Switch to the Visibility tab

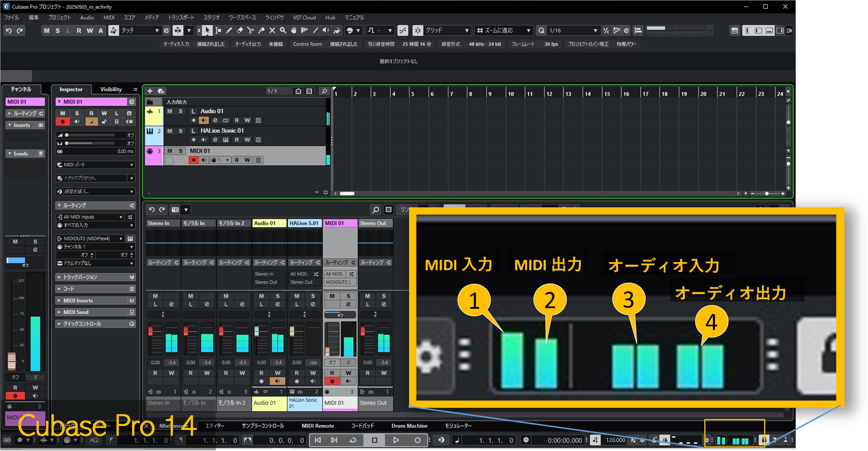point(111,89)
